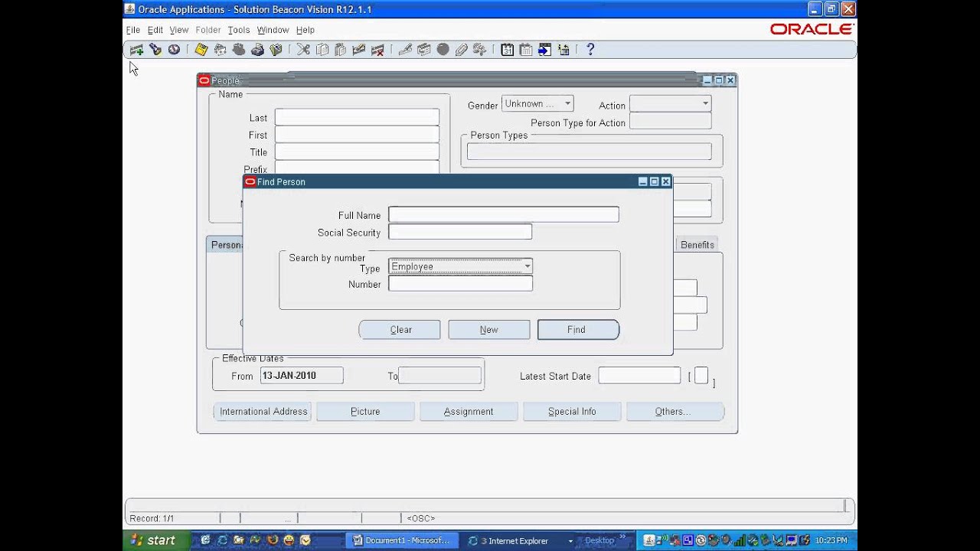980x551 pixels.
Task: Click the Cut scissors toolbar icon
Action: click(303, 50)
